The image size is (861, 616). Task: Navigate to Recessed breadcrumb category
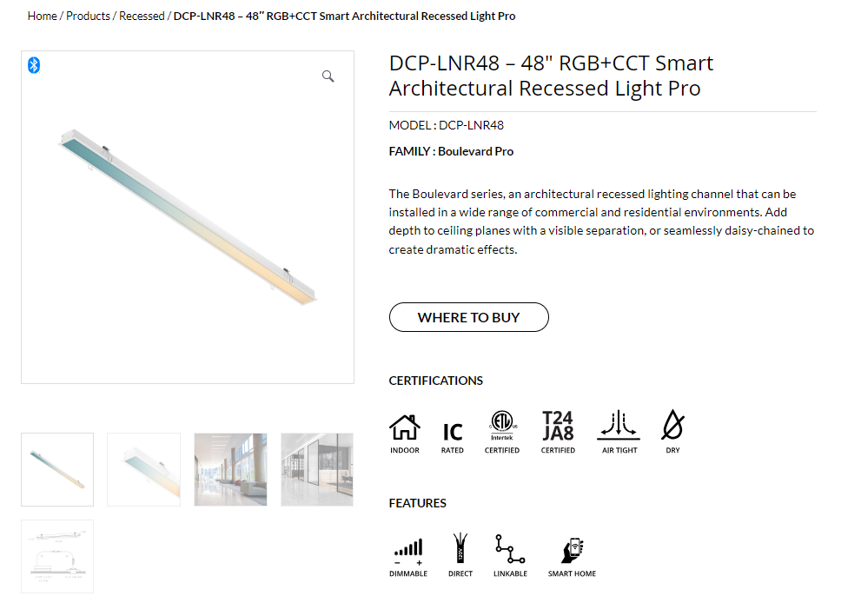pos(142,16)
